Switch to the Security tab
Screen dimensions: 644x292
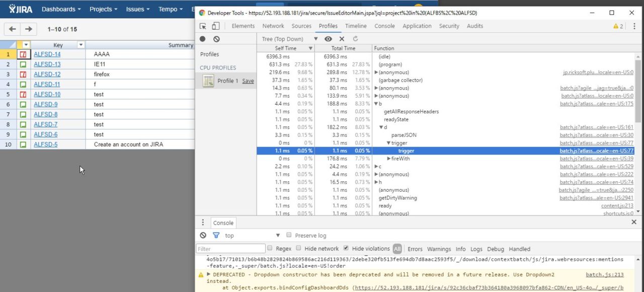pyautogui.click(x=449, y=26)
